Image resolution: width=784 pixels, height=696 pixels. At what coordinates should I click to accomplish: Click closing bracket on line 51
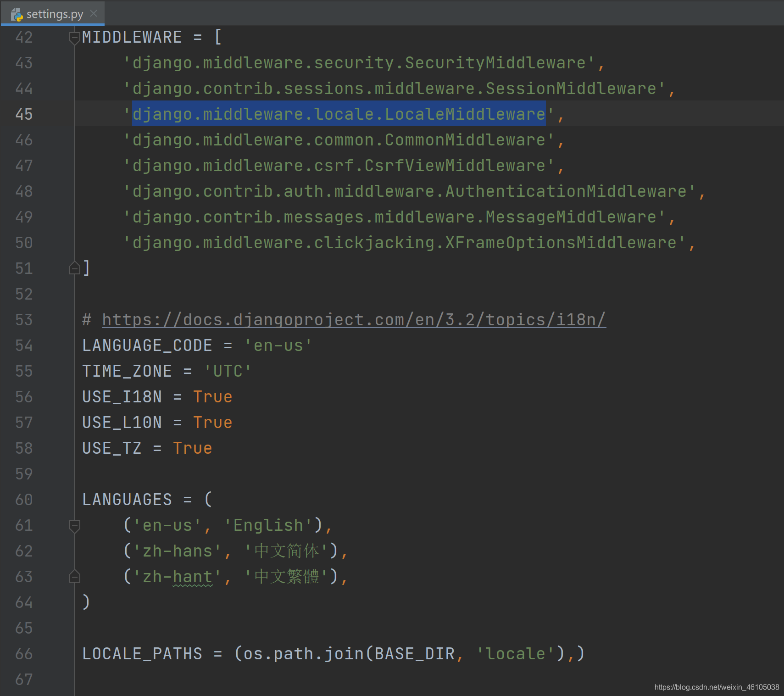86,268
